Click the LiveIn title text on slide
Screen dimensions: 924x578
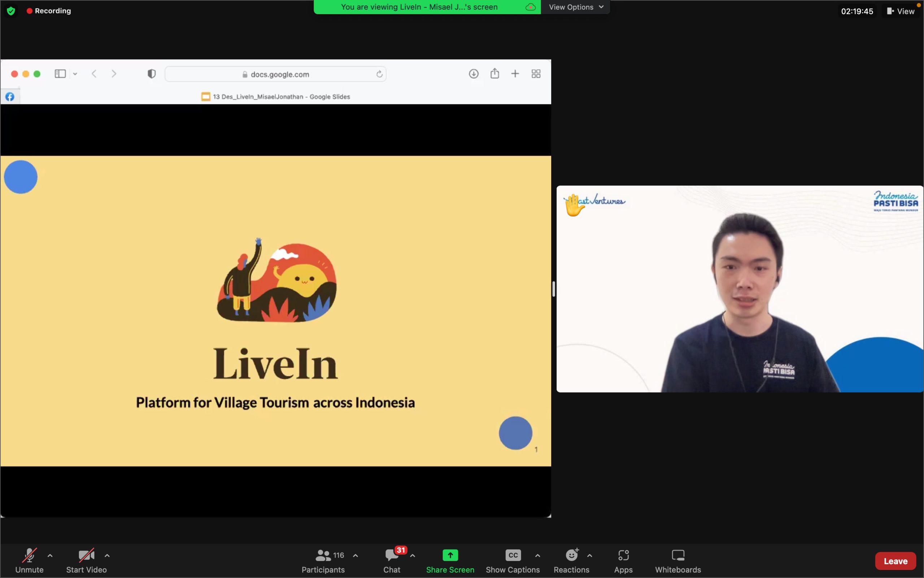point(276,363)
